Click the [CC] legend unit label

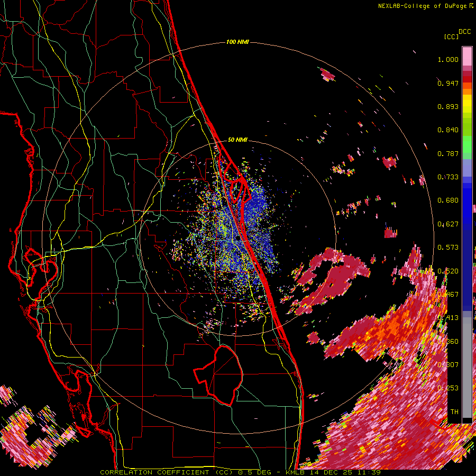coord(451,36)
